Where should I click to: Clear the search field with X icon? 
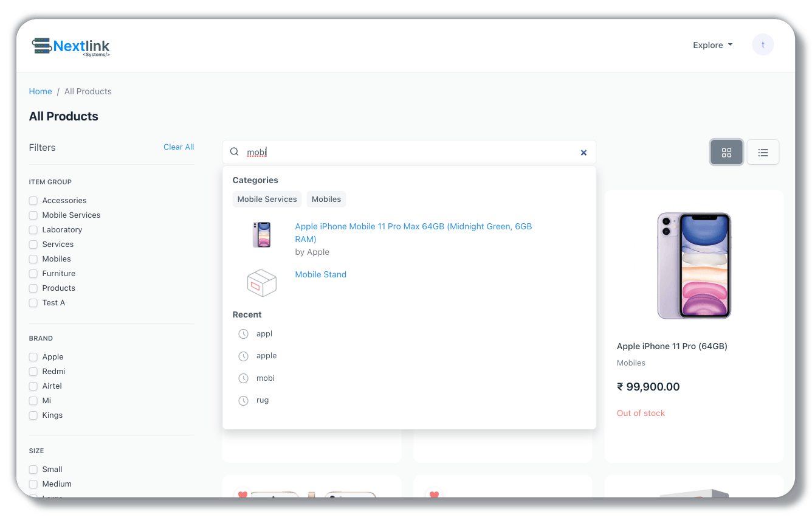pos(583,153)
